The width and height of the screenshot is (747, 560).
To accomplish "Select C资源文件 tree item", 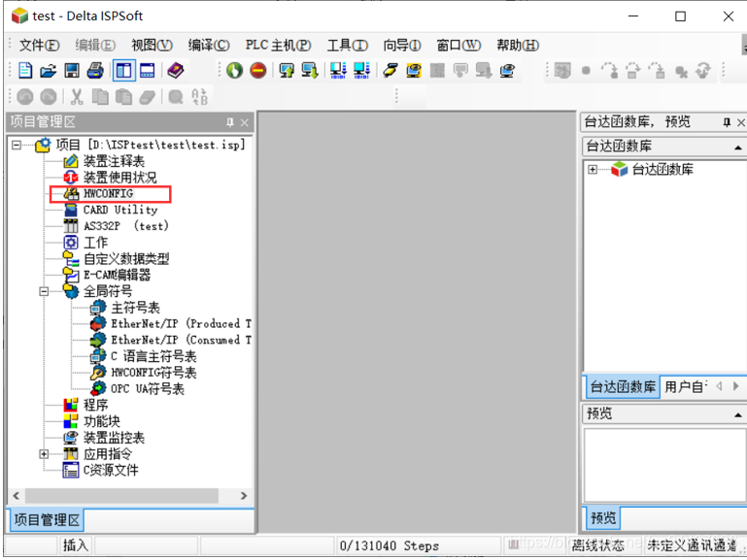I will pyautogui.click(x=111, y=470).
